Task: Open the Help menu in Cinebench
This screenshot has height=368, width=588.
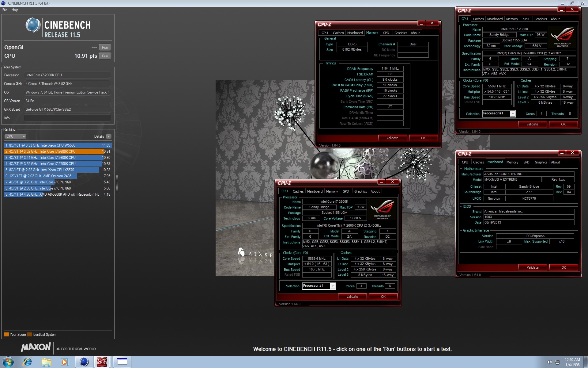Action: 15,10
